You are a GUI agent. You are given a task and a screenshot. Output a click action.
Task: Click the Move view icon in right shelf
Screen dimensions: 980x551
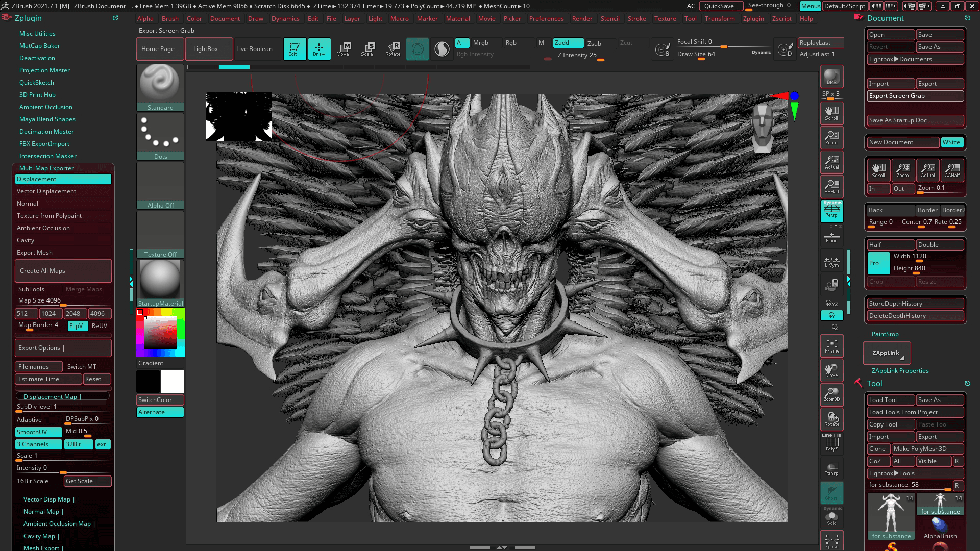(831, 370)
